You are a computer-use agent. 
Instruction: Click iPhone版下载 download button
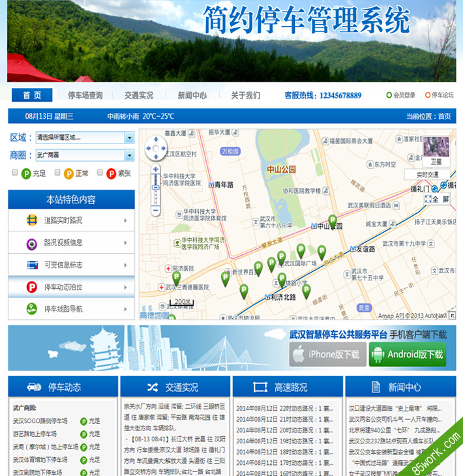(327, 354)
